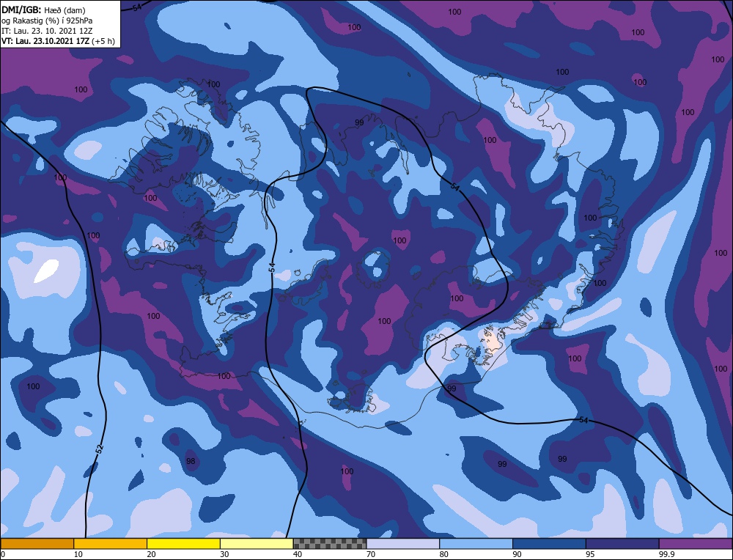Click the 'IT: Lau. 23. 10. 2021 12Z' line

(x=47, y=30)
